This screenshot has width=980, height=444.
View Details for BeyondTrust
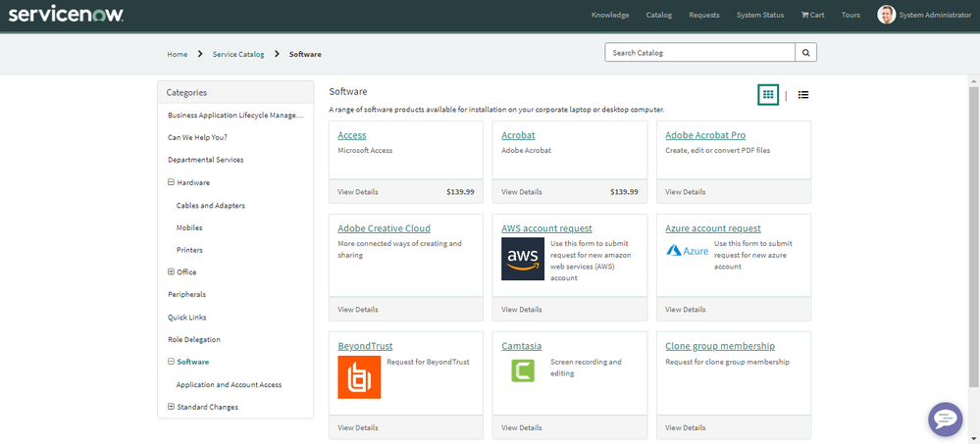(x=358, y=427)
